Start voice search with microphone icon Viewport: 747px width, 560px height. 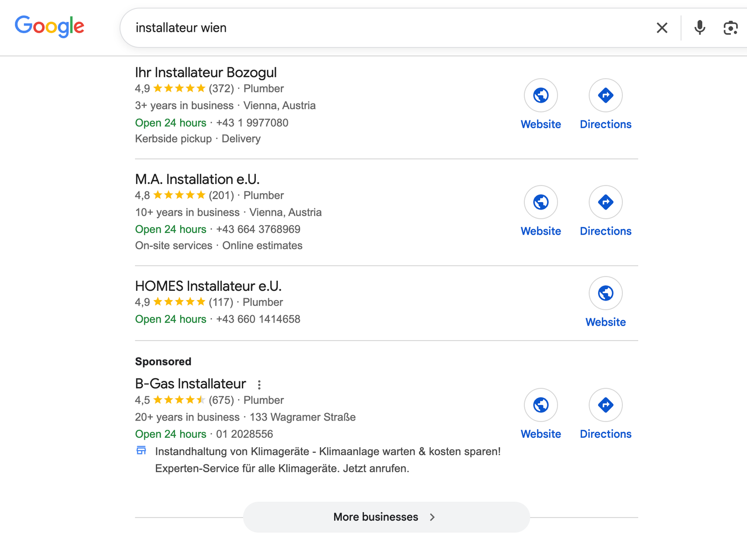tap(699, 28)
